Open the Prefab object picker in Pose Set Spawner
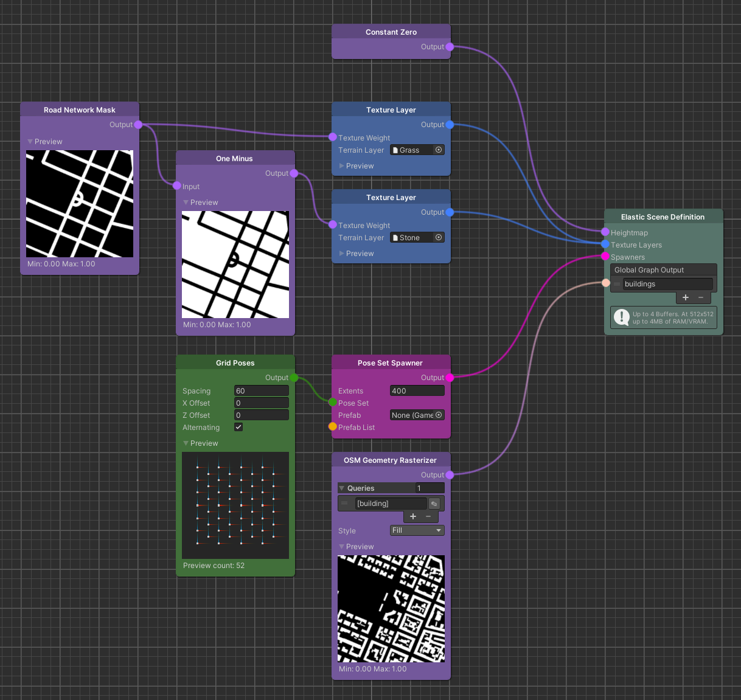This screenshot has height=700, width=741. pos(438,415)
